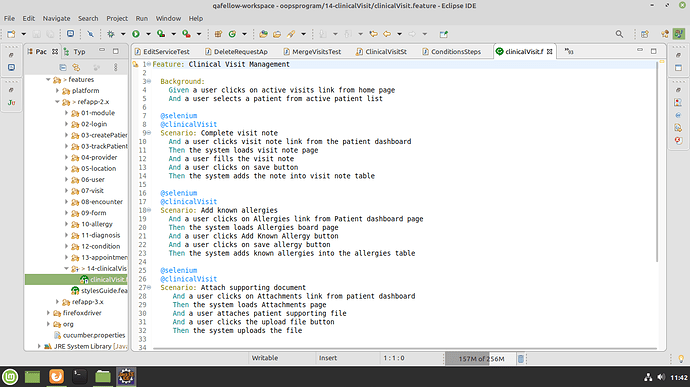Click the Search flashlight toolbar icon
This screenshot has height=387, width=690.
click(x=291, y=34)
